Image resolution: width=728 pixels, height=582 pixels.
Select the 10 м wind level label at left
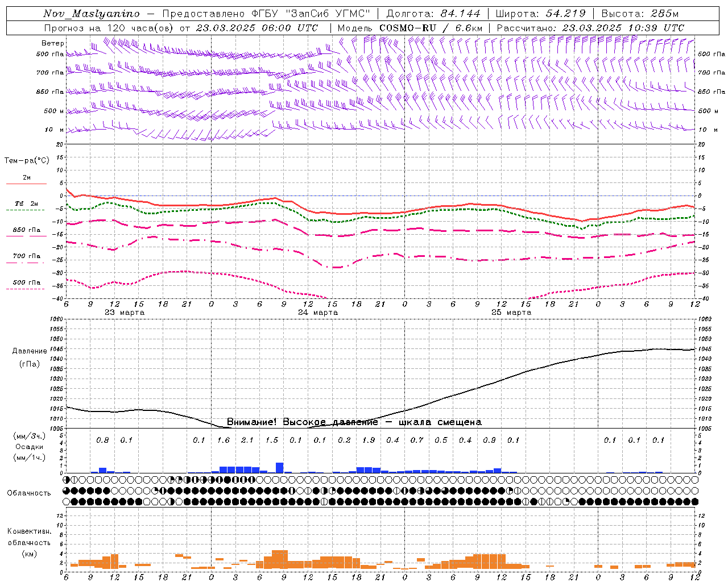coord(55,130)
